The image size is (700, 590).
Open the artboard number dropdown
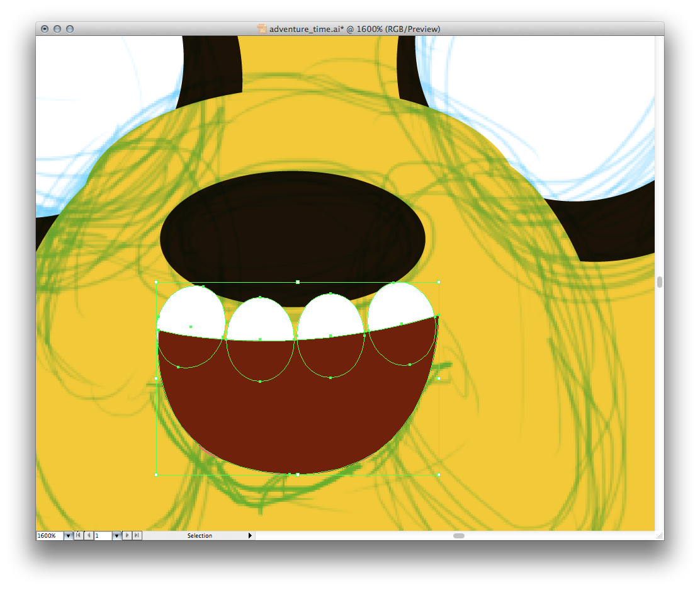click(116, 535)
